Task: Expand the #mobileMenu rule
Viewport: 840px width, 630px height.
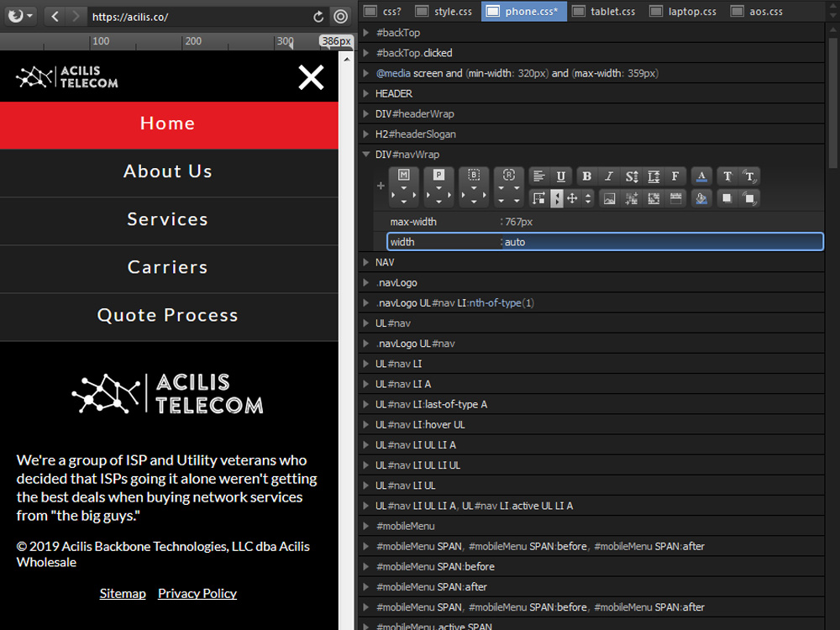Action: pos(366,526)
